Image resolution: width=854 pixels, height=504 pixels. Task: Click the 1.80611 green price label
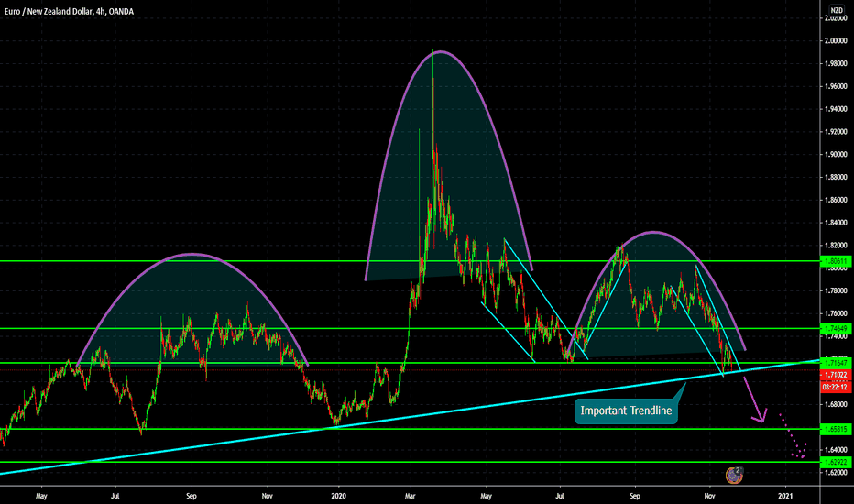click(x=836, y=261)
